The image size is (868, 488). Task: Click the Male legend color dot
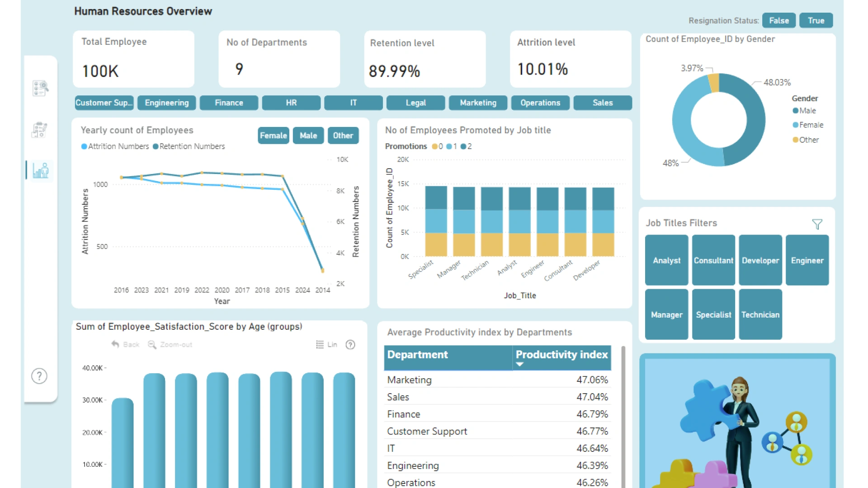click(x=795, y=111)
